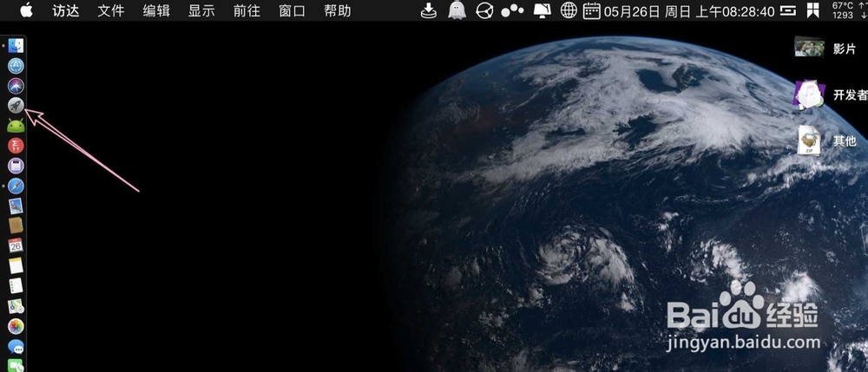Open the brown Contacts book icon
The width and height of the screenshot is (868, 372).
click(16, 225)
